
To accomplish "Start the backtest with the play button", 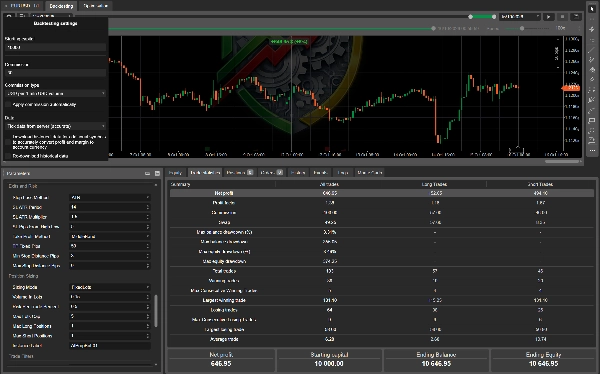I will (549, 17).
